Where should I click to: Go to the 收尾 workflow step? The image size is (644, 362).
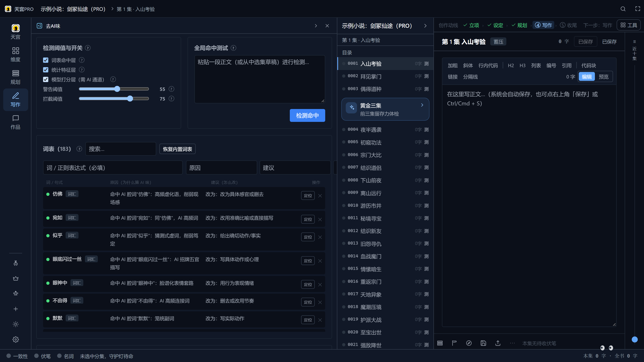click(x=569, y=25)
